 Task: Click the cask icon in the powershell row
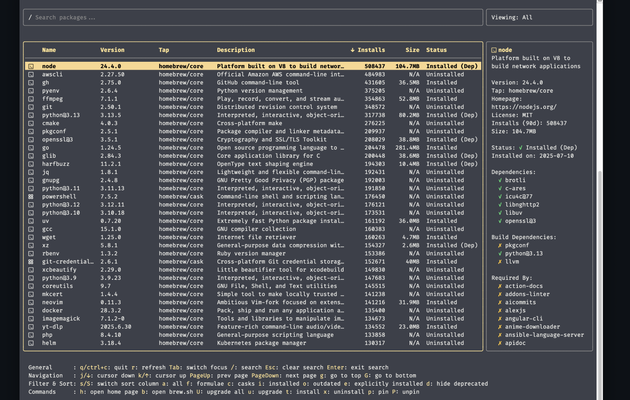tap(31, 196)
